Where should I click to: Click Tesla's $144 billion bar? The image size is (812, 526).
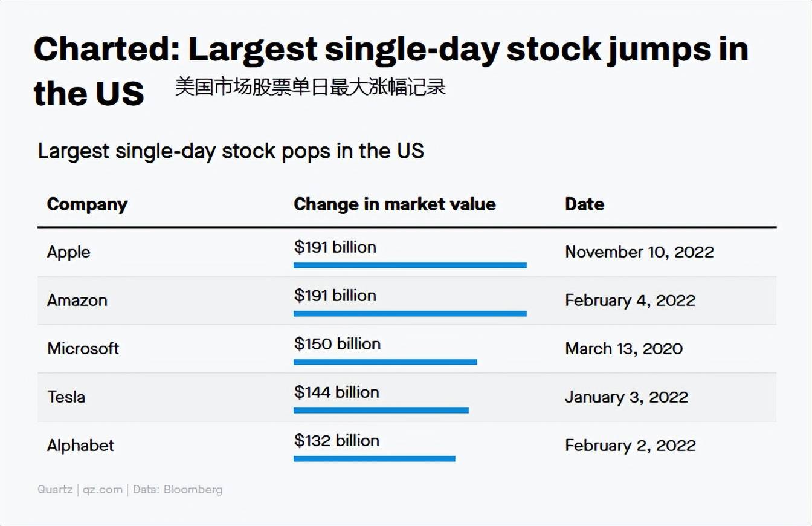tap(381, 410)
